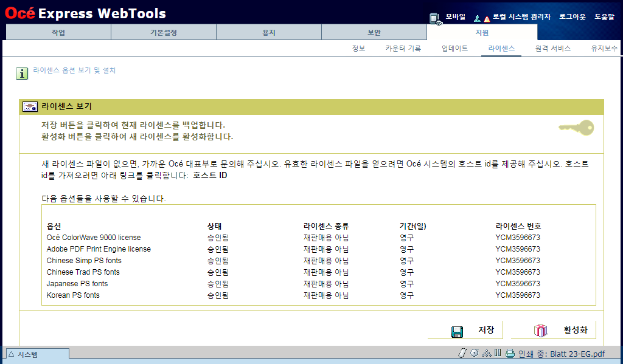Click the printer status icon

click(x=510, y=353)
